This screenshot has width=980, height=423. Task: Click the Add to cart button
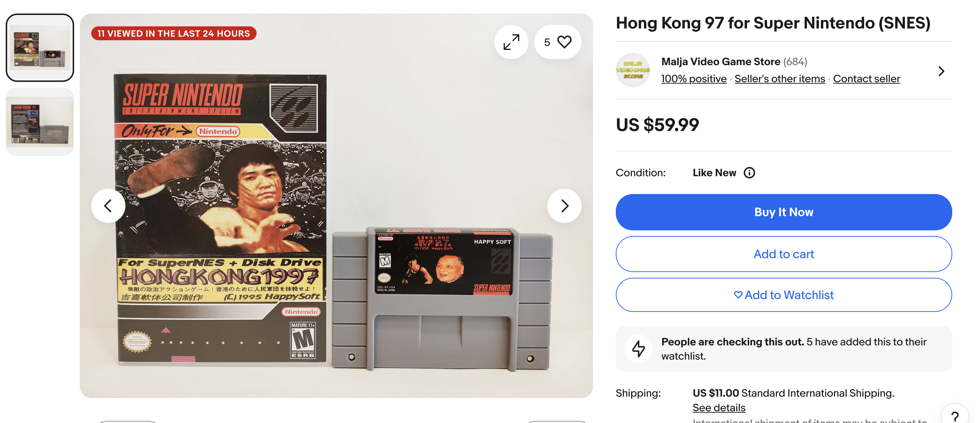(x=783, y=254)
